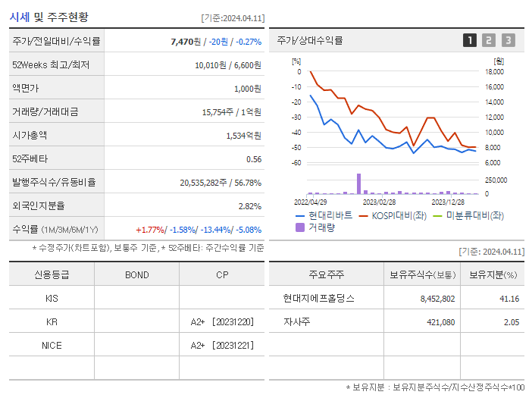
Task: Click the 41.16 ownership percentage
Action: [509, 299]
